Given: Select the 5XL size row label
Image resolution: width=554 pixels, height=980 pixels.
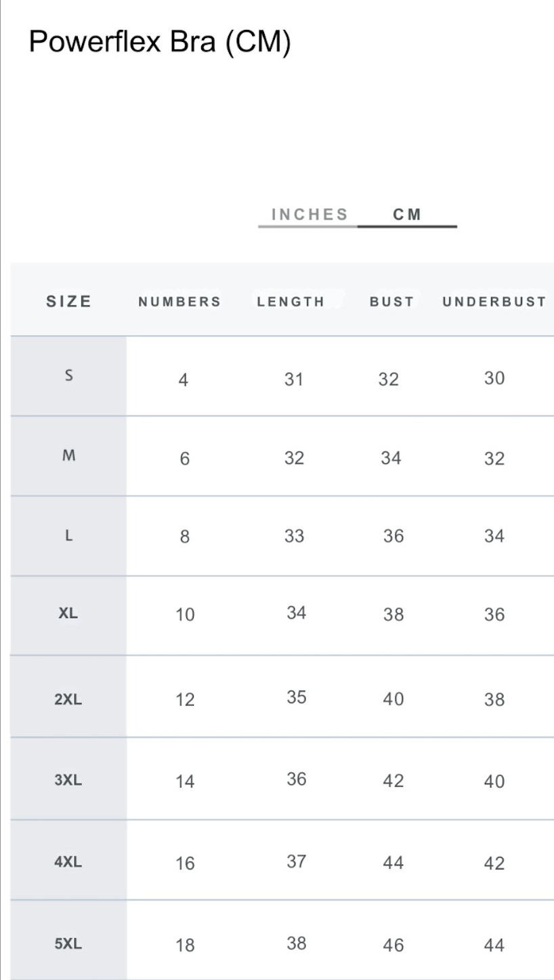Looking at the screenshot, I should pyautogui.click(x=68, y=943).
